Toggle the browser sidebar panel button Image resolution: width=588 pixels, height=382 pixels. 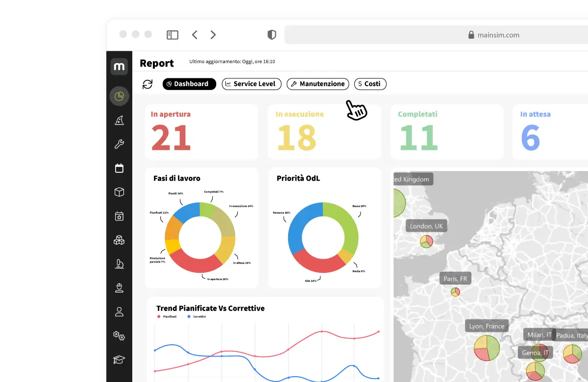coord(172,35)
